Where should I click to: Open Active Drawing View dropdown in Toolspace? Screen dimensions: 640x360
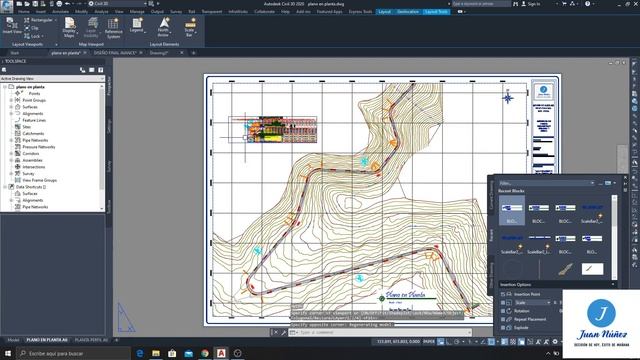(52, 78)
